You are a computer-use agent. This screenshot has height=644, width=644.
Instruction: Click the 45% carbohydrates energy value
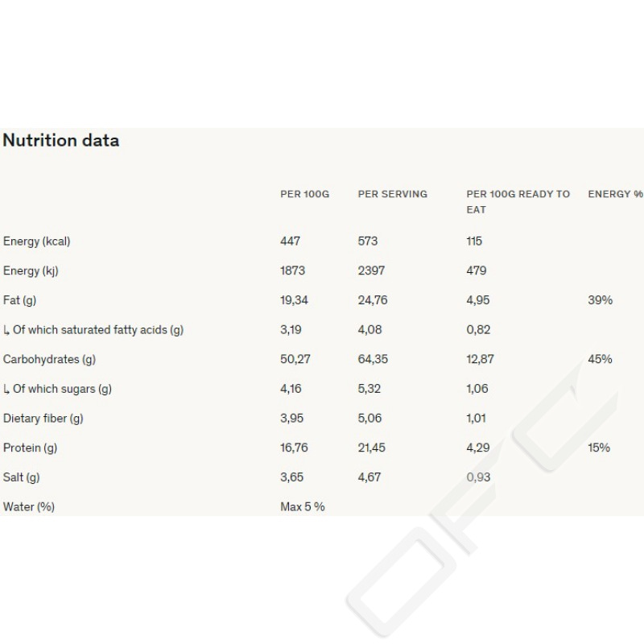click(600, 359)
